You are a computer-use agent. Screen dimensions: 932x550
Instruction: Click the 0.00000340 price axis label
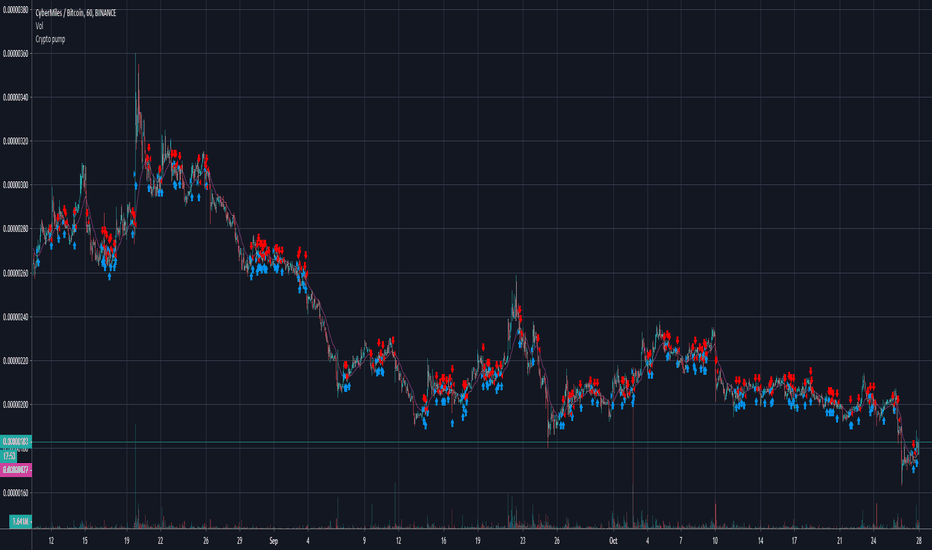(x=15, y=98)
